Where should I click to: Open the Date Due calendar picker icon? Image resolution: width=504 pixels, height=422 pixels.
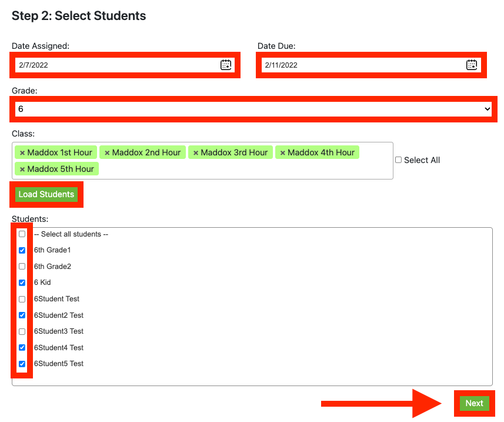pyautogui.click(x=472, y=65)
